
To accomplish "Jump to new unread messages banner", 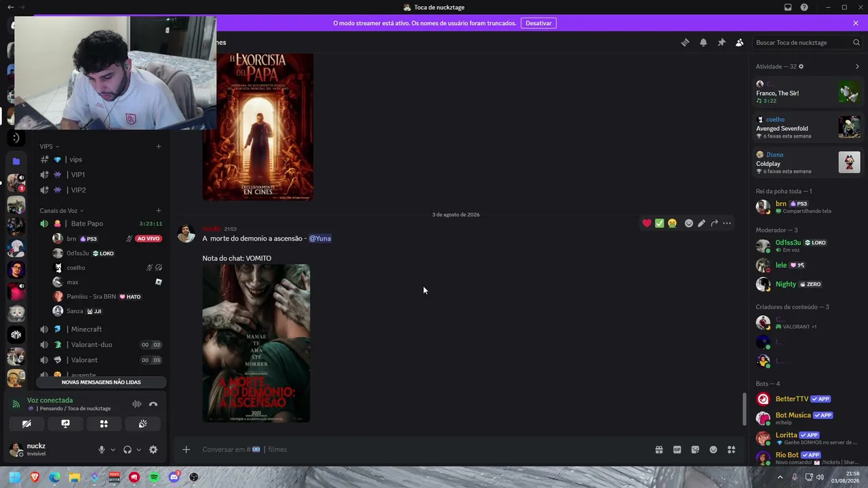I will pyautogui.click(x=101, y=382).
